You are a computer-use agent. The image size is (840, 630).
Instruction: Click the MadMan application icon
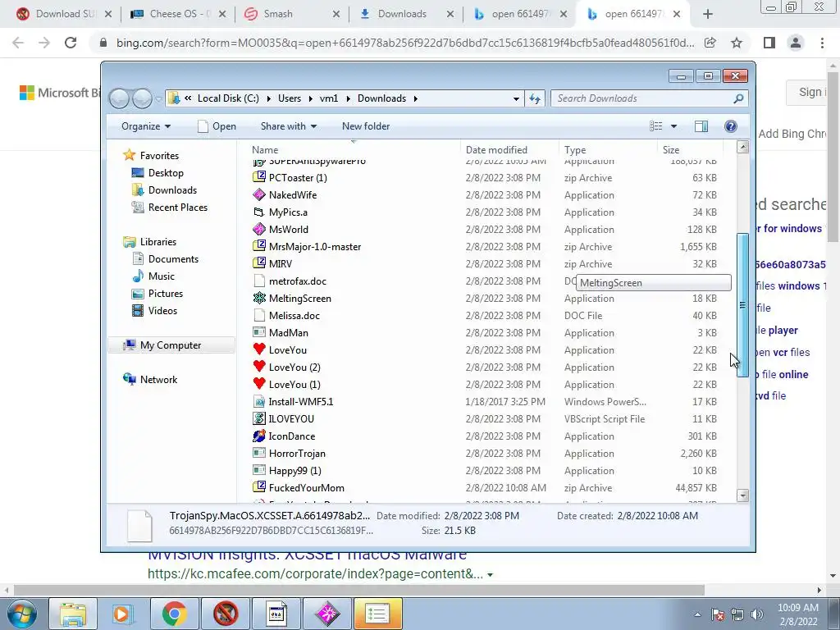(259, 333)
